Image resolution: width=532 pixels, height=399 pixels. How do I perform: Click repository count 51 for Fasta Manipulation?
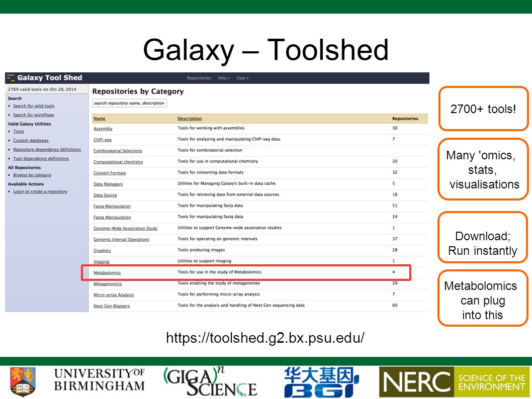395,206
